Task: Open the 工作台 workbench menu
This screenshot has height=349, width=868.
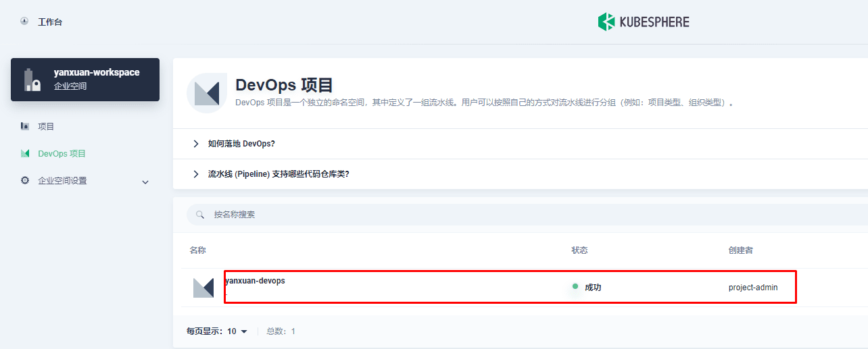Action: (50, 22)
